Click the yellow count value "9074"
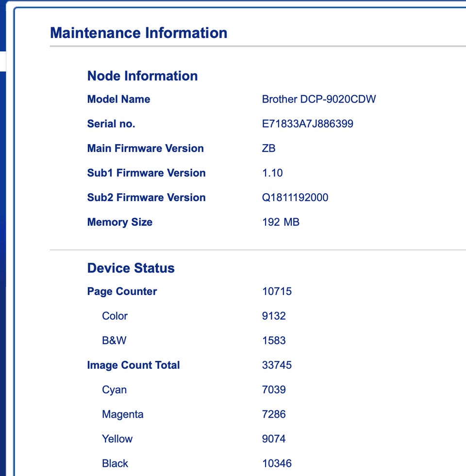Screen dimensions: 466x476 tap(274, 439)
